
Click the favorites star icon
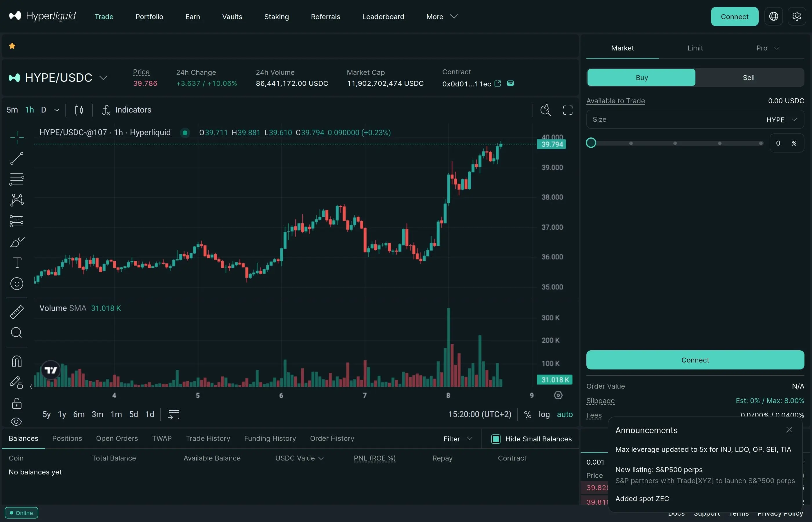[12, 46]
